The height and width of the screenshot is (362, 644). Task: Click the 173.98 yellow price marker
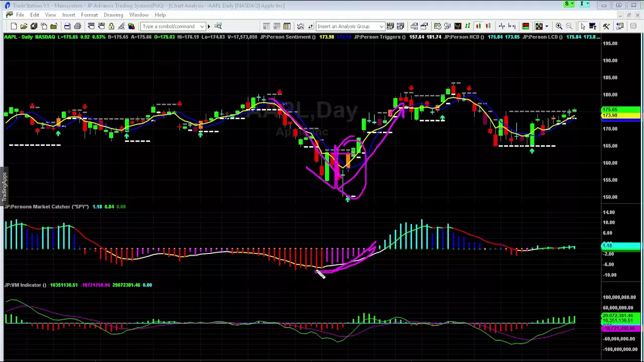621,116
